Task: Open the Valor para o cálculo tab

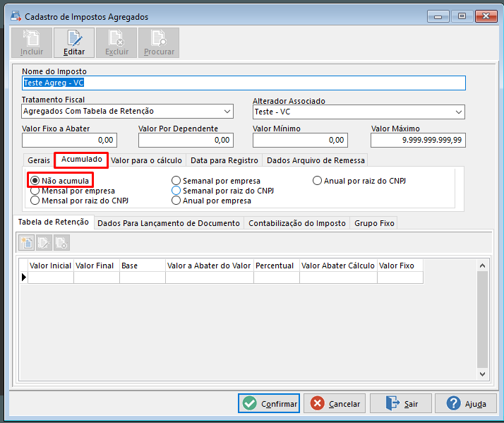Action: [146, 160]
